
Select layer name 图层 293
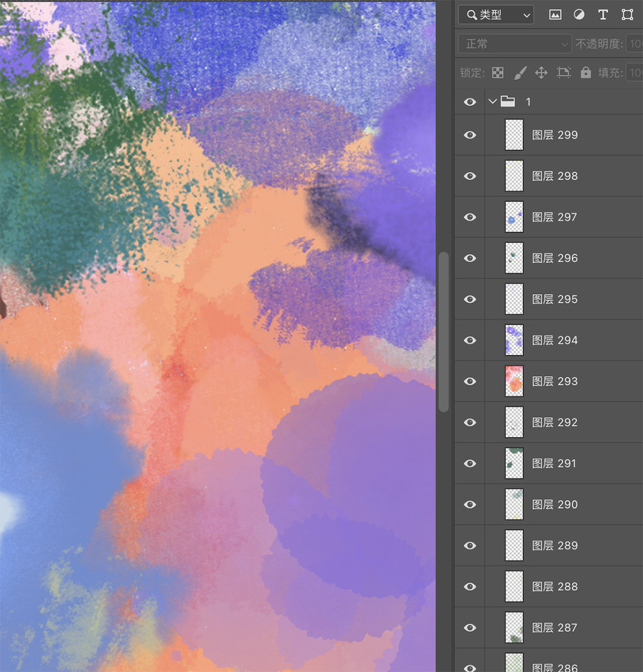[x=554, y=381]
